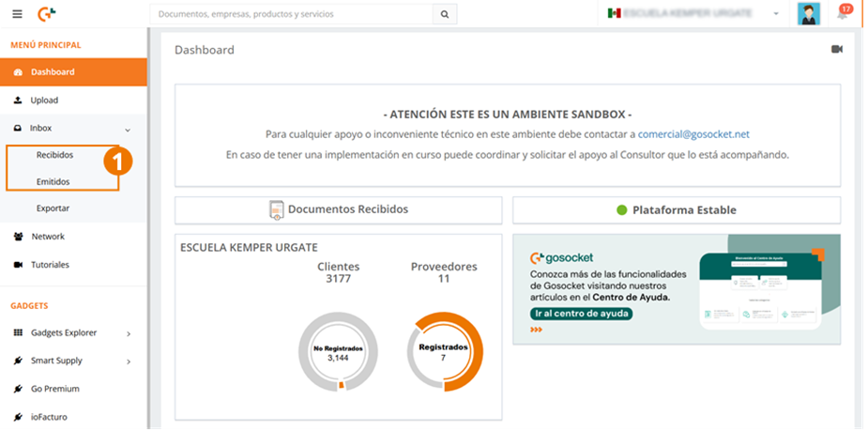This screenshot has width=868, height=431.
Task: Click the Gadgets Explorer grid icon
Action: (18, 332)
